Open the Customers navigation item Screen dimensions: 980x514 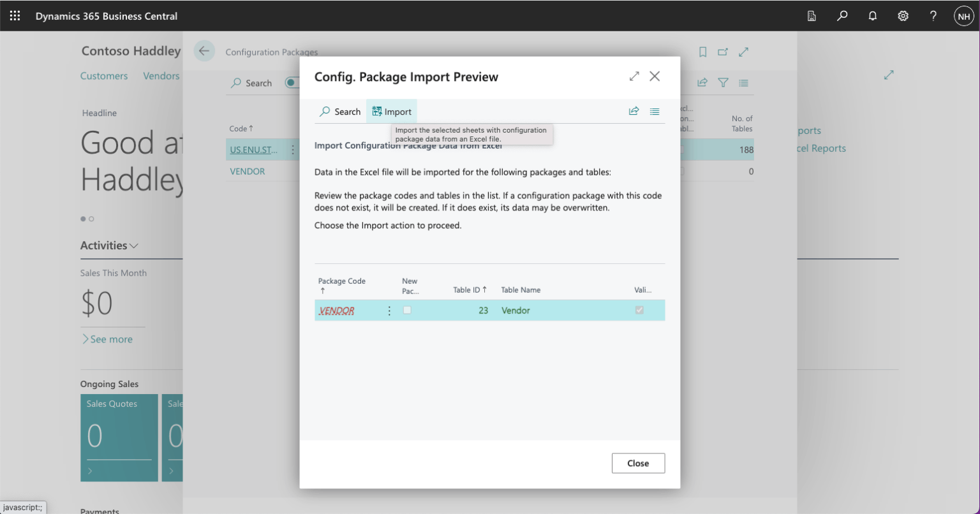click(x=104, y=76)
